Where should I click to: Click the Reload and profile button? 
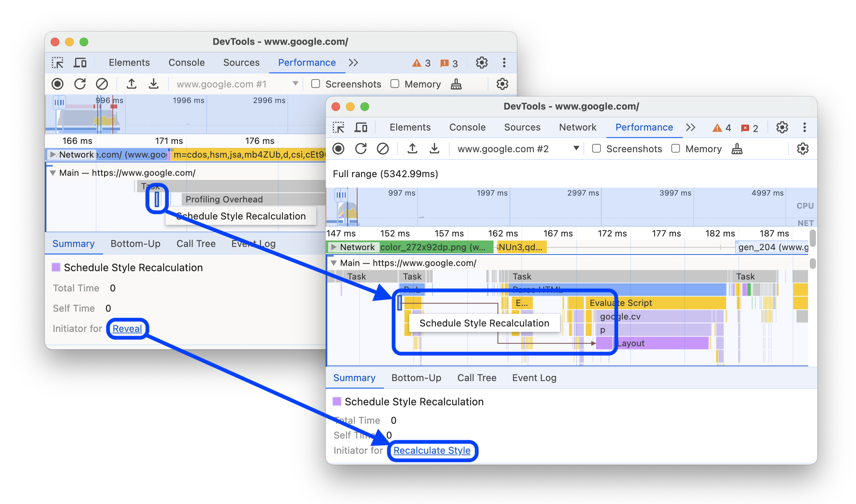[360, 149]
